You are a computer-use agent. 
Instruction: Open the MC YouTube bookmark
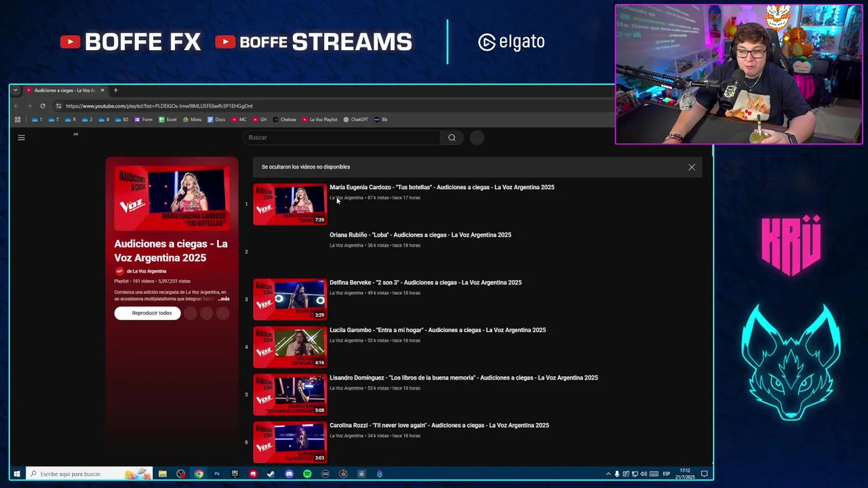(239, 120)
